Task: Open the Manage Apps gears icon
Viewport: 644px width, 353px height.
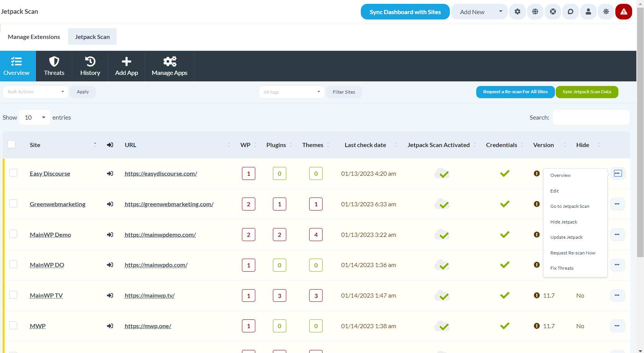Action: coord(170,61)
